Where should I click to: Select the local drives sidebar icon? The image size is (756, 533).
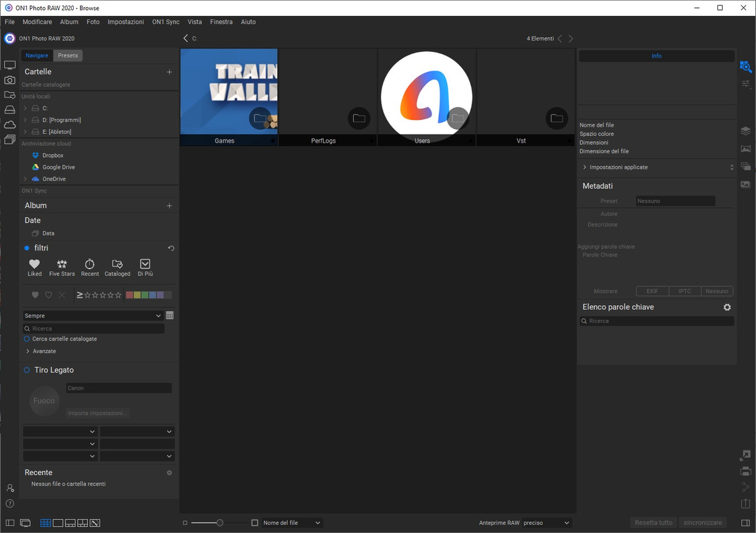click(9, 110)
